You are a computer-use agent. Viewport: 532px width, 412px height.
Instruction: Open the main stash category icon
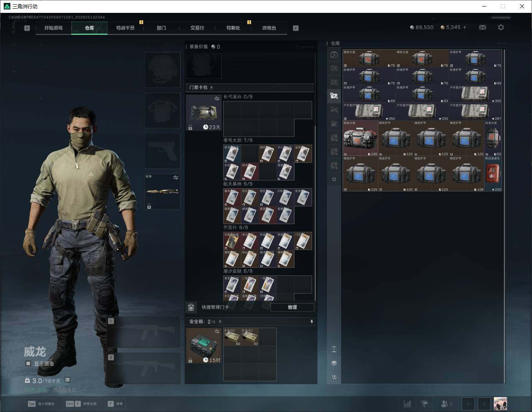click(x=334, y=55)
